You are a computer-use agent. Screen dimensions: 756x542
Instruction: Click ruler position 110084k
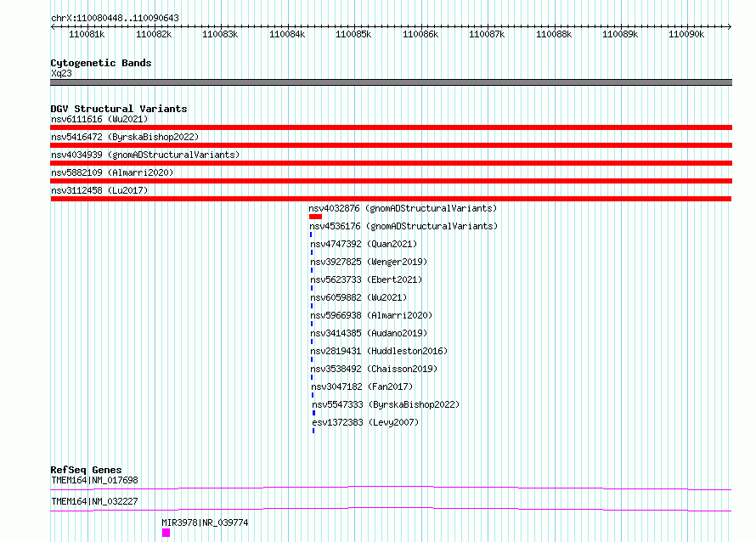pos(287,34)
